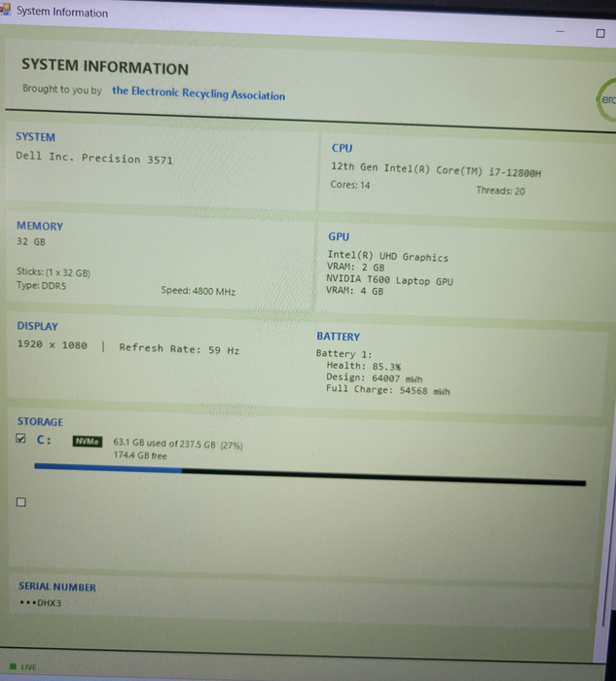Click the '32 GB' memory value
Image resolution: width=616 pixels, height=681 pixels.
(x=31, y=242)
